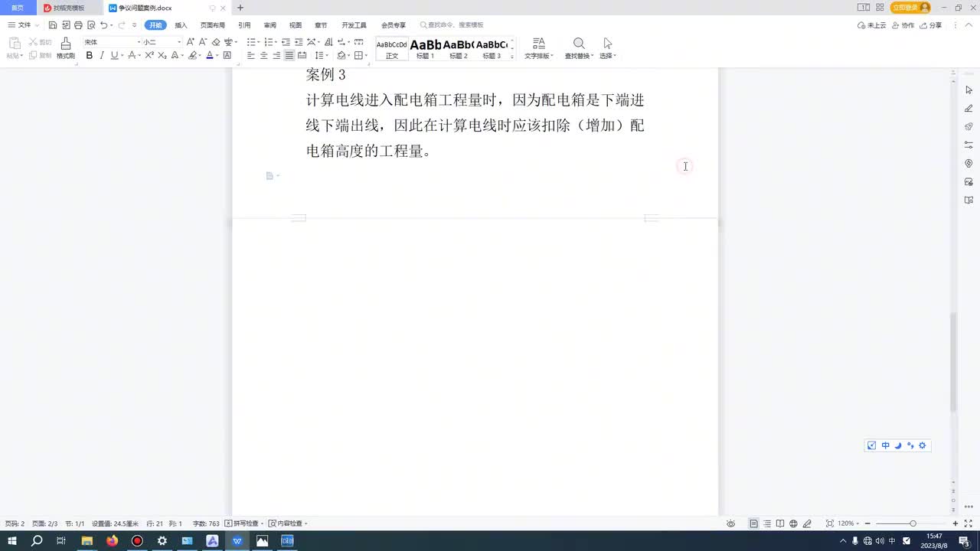Toggle eye protection mode in status bar
Screen dimensions: 980x551
pos(731,523)
